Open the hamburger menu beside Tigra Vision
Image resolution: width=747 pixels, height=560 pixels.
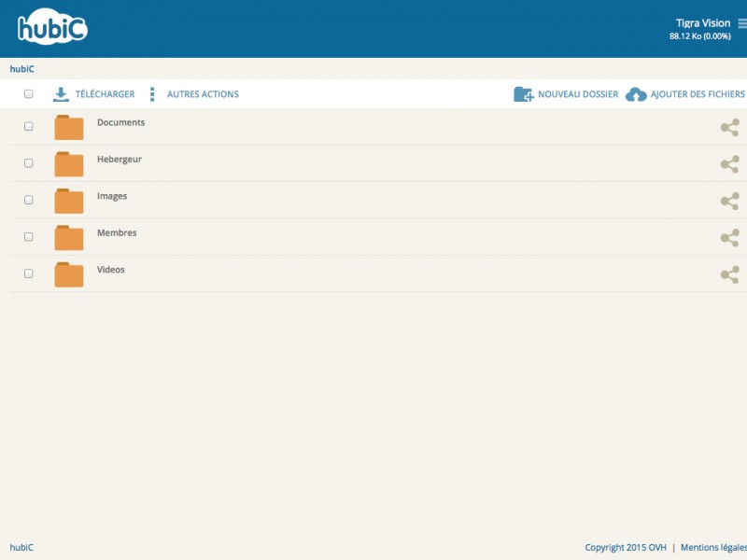tap(741, 23)
